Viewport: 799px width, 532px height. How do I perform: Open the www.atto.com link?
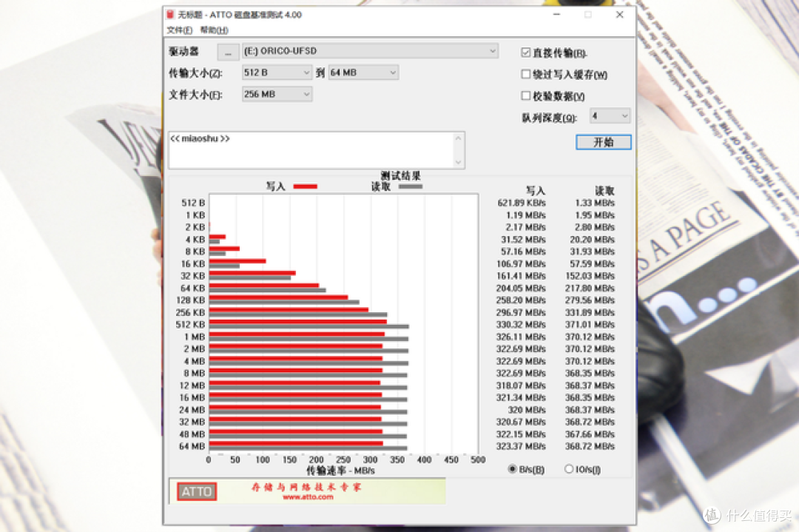[x=308, y=496]
